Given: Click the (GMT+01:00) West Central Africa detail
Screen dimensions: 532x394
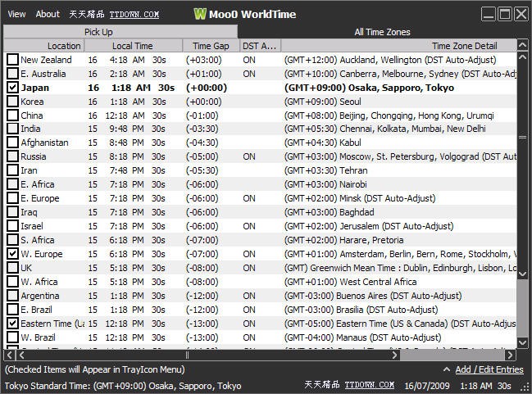Looking at the screenshot, I should click(351, 282).
